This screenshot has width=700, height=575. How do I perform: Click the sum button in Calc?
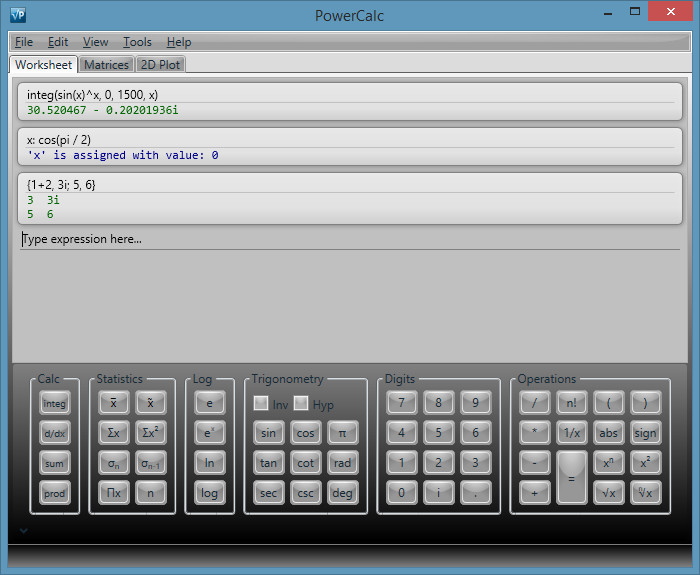(54, 463)
